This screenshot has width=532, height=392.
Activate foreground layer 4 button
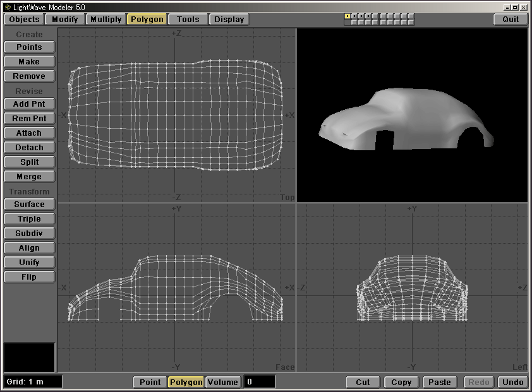[368, 16]
